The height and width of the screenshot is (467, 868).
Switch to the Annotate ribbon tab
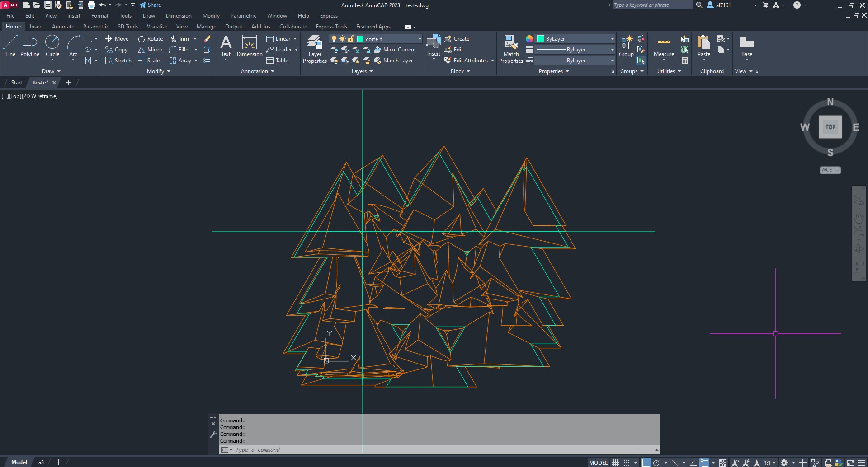pos(63,27)
